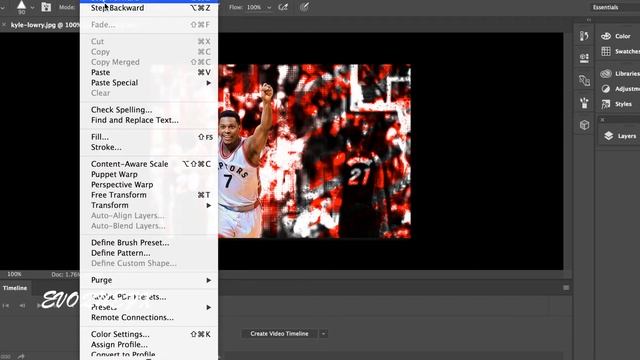This screenshot has width=640, height=360.
Task: Select Find and Replace Text
Action: coord(149,120)
